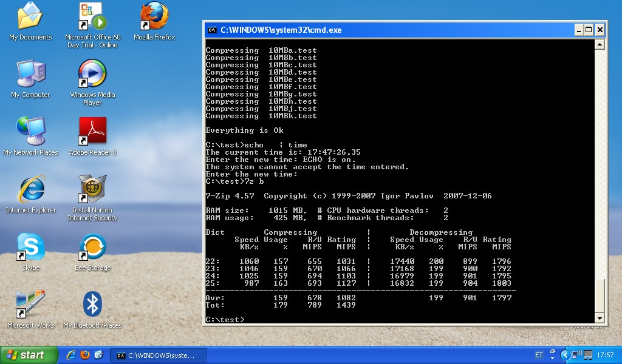Select the Adobe Reader 8 shortcut
Screen dimensions: 622x364
(92, 136)
